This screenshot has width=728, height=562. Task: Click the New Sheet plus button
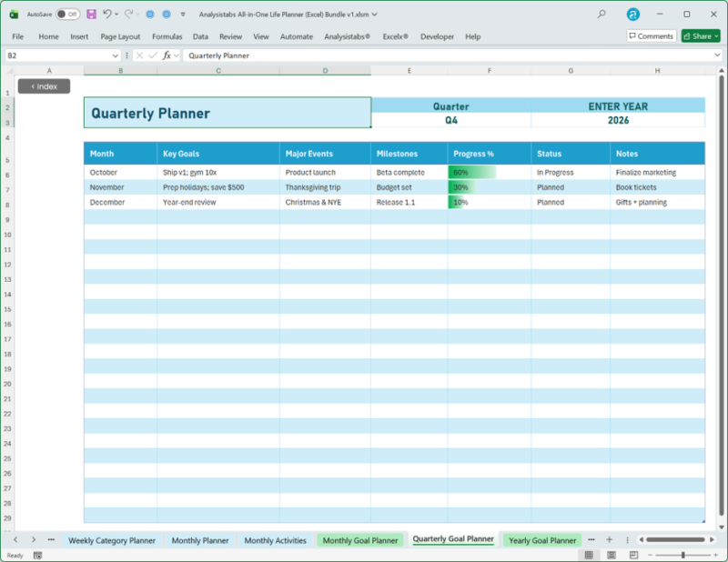coord(610,539)
